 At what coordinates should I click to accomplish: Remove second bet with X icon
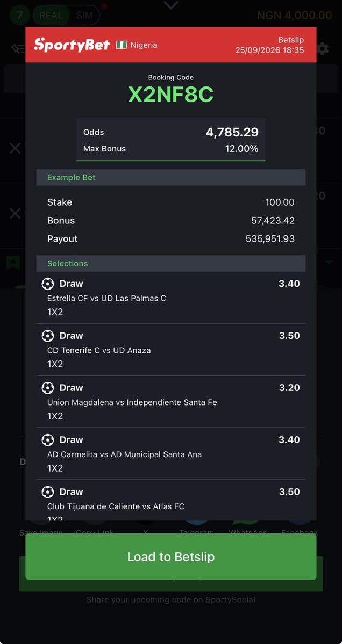click(15, 213)
